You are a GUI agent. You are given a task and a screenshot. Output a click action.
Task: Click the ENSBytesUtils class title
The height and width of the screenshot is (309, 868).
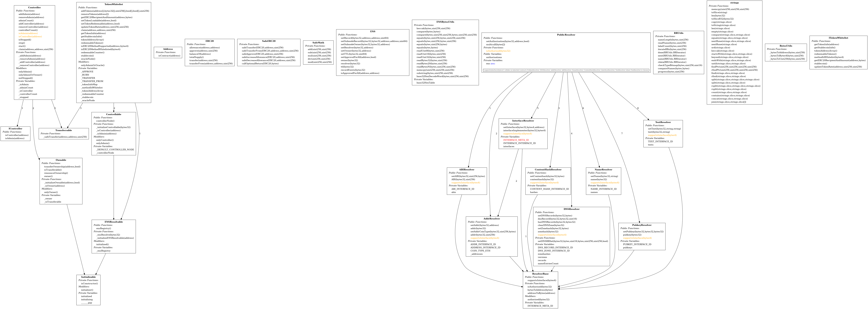click(445, 22)
